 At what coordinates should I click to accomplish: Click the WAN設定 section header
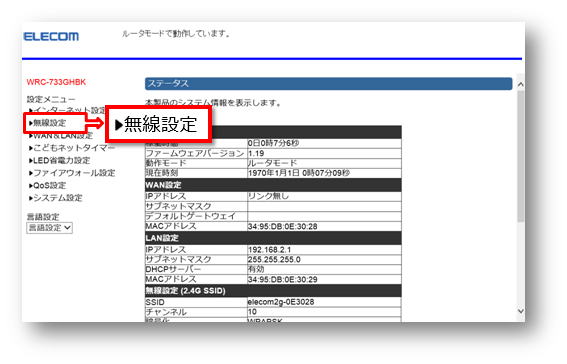(x=273, y=185)
